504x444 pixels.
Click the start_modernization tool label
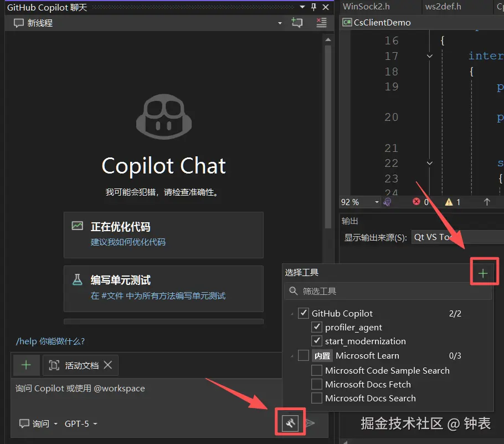[365, 341]
